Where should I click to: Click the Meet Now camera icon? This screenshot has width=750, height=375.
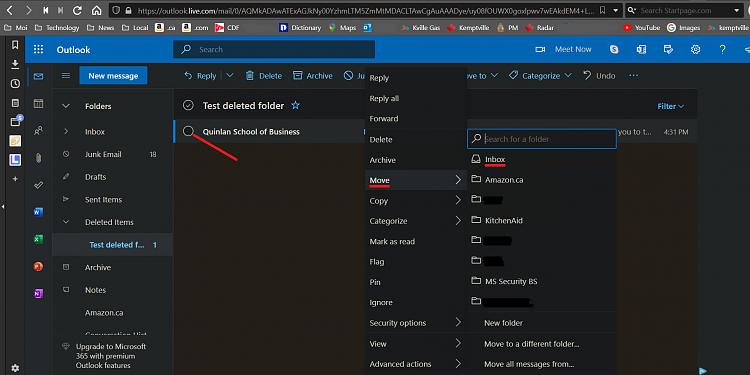[540, 49]
